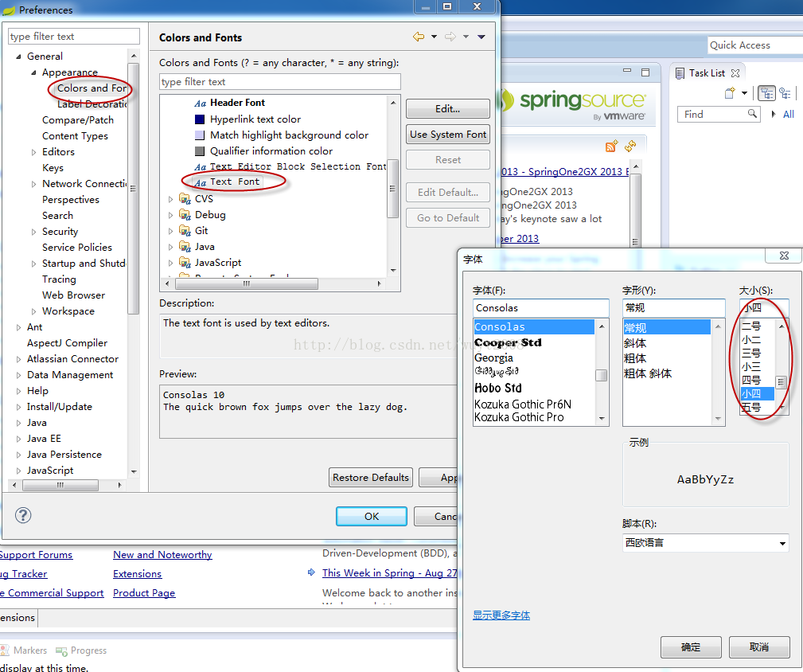Collapse the General preferences node
This screenshot has height=672, width=803.
pyautogui.click(x=19, y=57)
